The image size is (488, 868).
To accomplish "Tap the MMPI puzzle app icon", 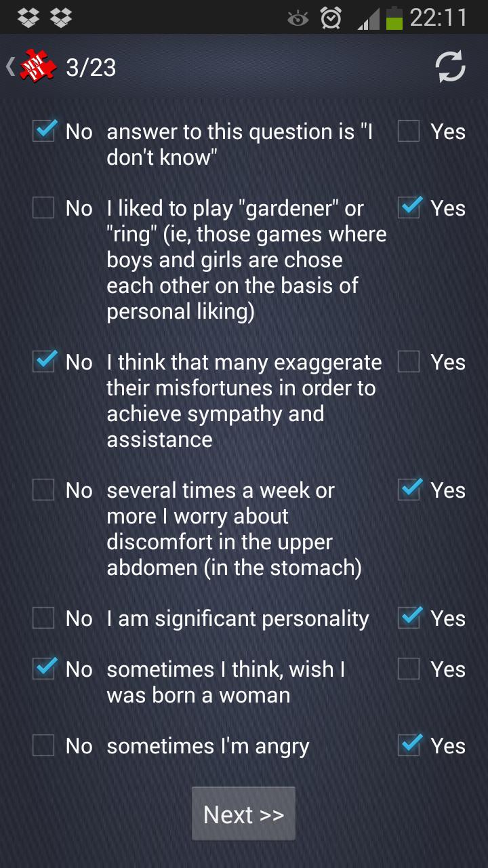I will point(38,67).
